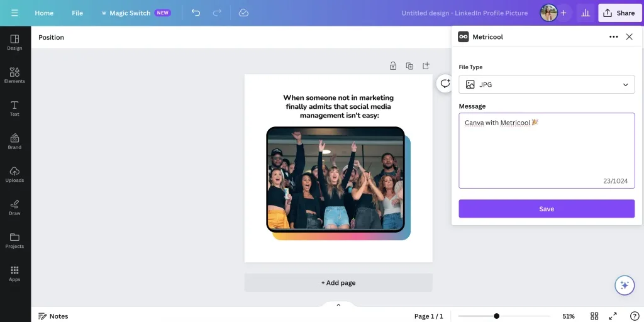The image size is (644, 322).
Task: Open grid view of pages
Action: (594, 316)
